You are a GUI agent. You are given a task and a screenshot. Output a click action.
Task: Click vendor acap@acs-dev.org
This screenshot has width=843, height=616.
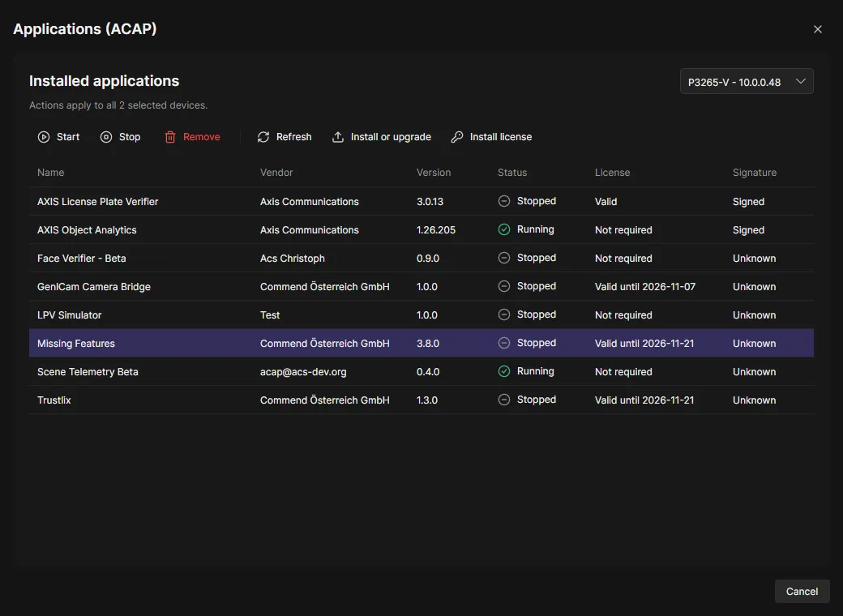(x=303, y=372)
